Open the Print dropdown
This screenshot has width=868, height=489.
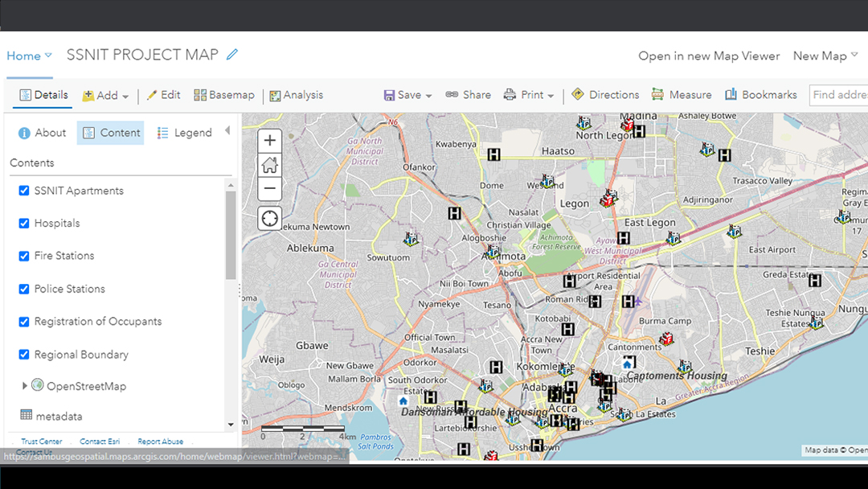pyautogui.click(x=529, y=95)
